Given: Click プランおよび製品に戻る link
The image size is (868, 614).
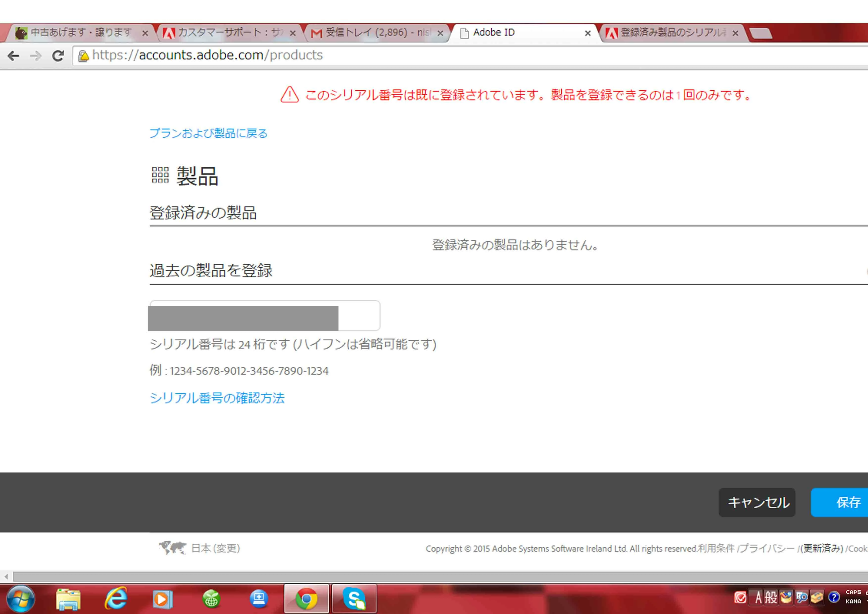Looking at the screenshot, I should click(x=208, y=133).
